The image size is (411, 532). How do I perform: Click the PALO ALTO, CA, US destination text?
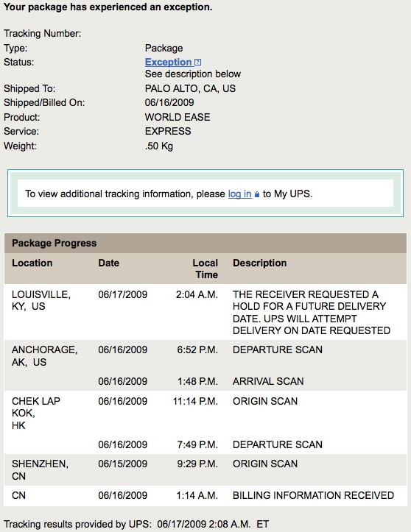pos(190,88)
